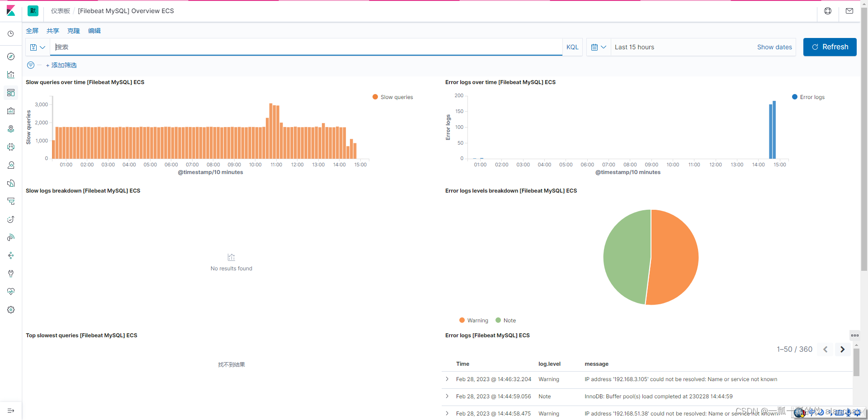Open Dev Tools wrench icon
This screenshot has width=868, height=420.
11,274
